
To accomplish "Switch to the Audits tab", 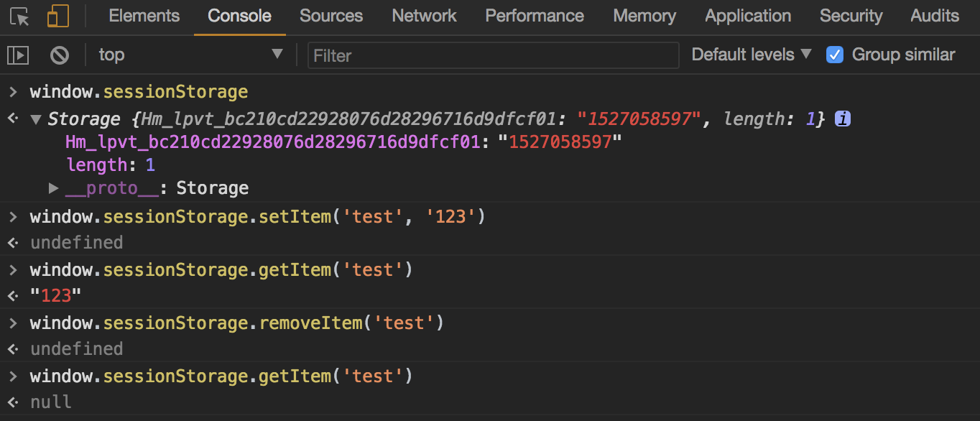I will click(x=934, y=16).
